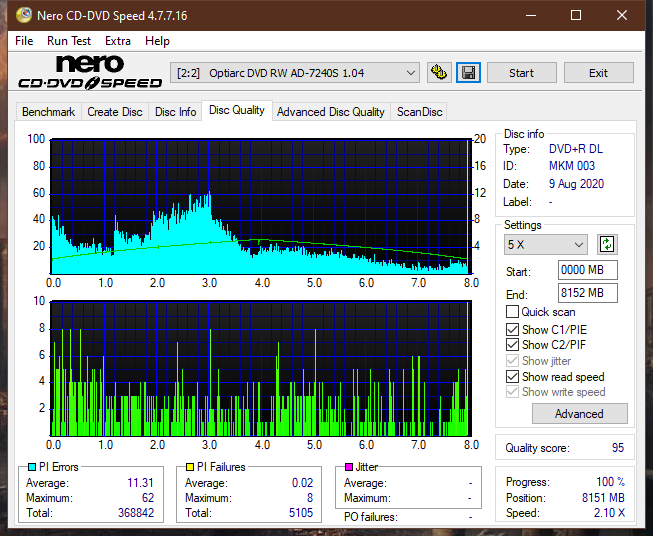The image size is (653, 536).
Task: Click the Position value 8151 MB
Action: point(603,498)
